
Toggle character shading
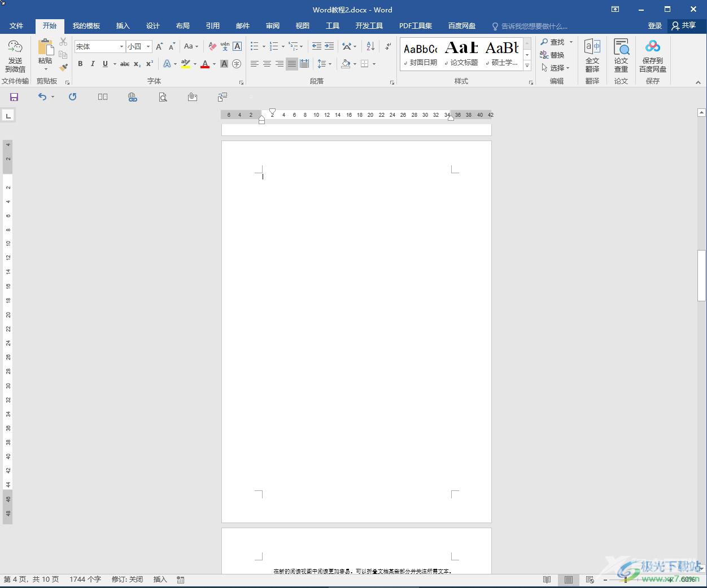(x=224, y=64)
